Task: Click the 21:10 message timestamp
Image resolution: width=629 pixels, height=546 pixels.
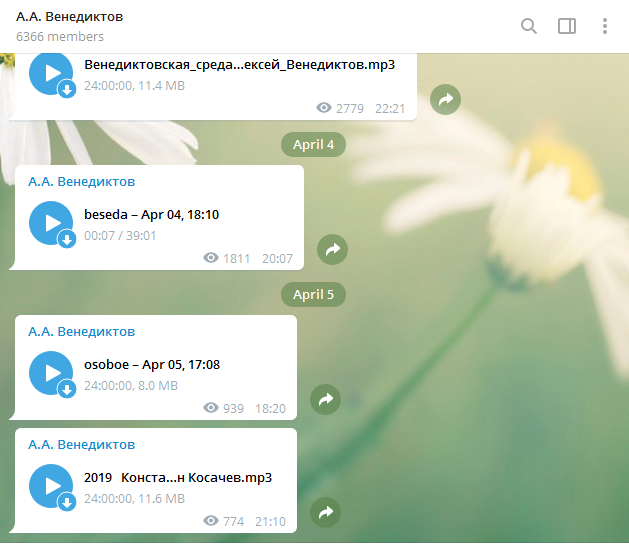Action: 270,522
